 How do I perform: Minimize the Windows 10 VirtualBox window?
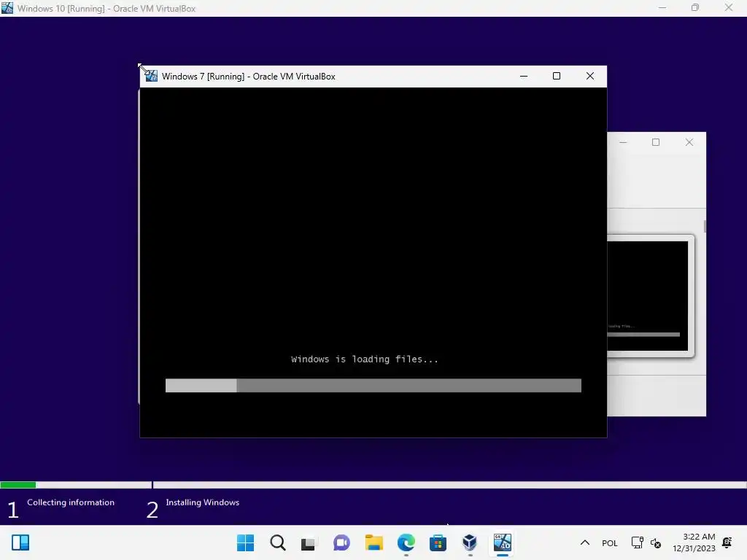pyautogui.click(x=662, y=8)
